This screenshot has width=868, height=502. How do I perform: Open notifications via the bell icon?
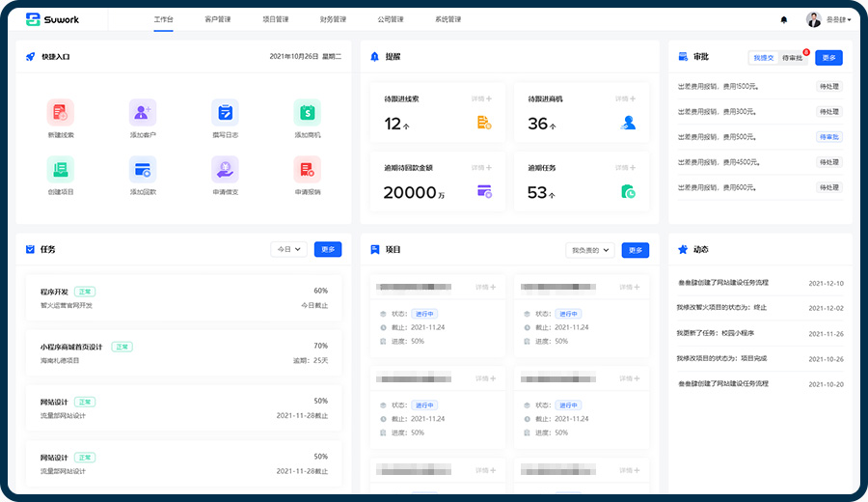[x=783, y=19]
